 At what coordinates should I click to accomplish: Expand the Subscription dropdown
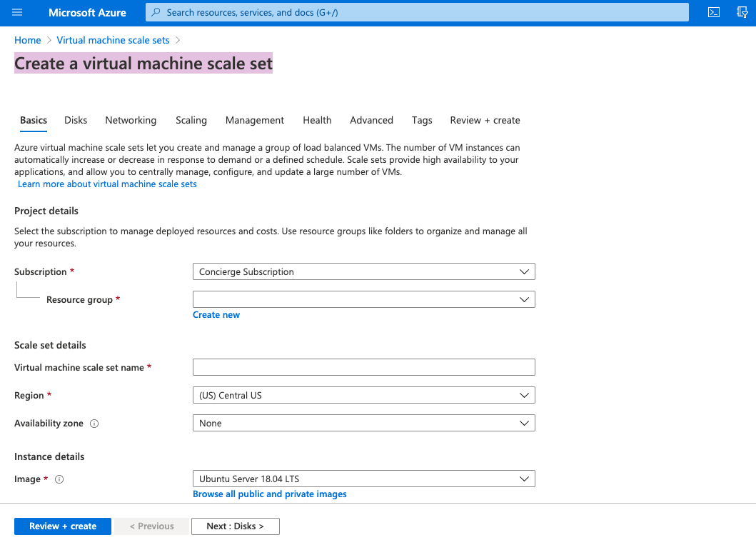(363, 272)
